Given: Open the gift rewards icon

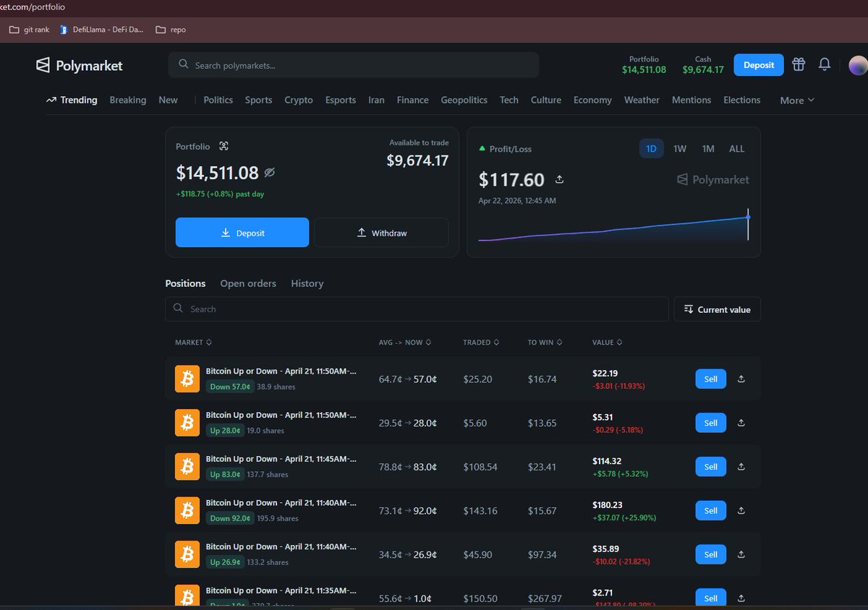Looking at the screenshot, I should click(x=799, y=64).
